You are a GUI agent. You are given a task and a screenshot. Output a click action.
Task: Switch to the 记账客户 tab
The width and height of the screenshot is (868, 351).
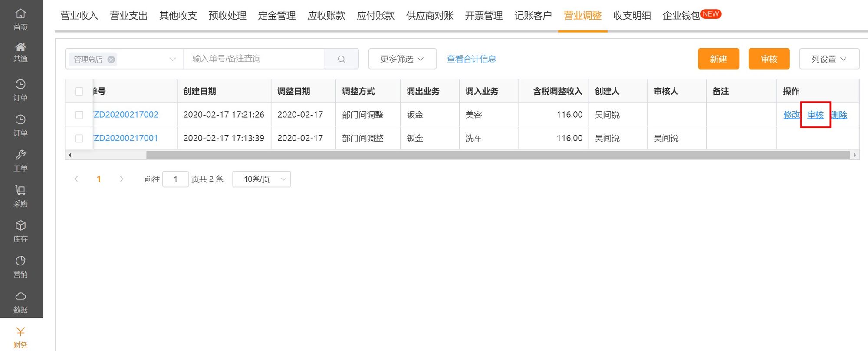[x=533, y=16]
